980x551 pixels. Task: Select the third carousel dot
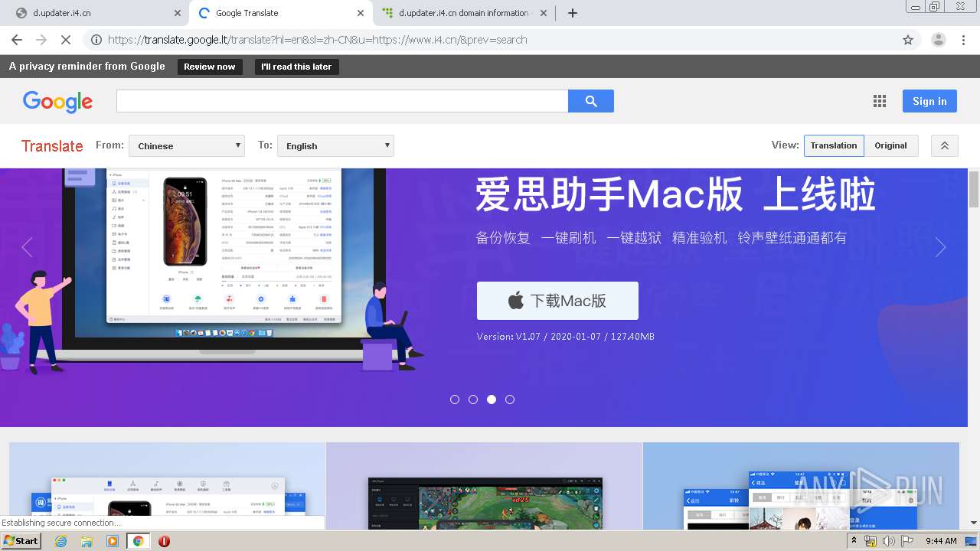492,399
